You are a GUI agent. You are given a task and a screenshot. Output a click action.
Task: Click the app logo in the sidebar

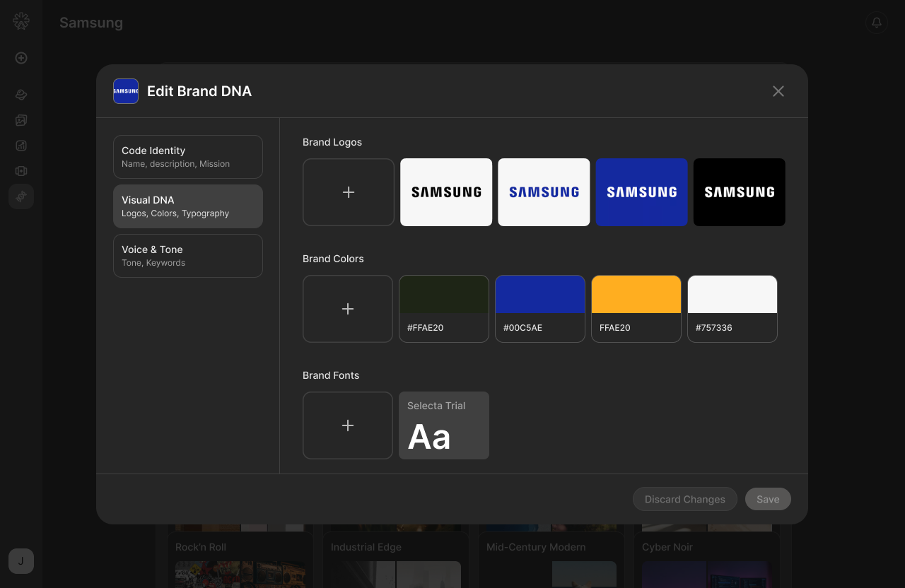click(21, 21)
